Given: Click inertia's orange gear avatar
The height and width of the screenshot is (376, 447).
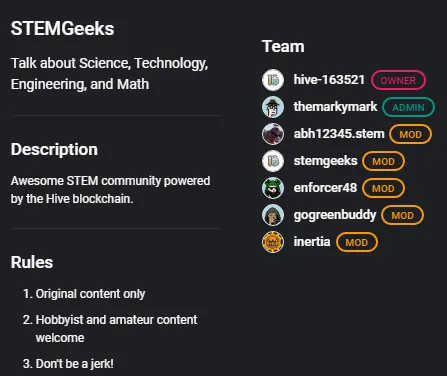Looking at the screenshot, I should coord(273,242).
